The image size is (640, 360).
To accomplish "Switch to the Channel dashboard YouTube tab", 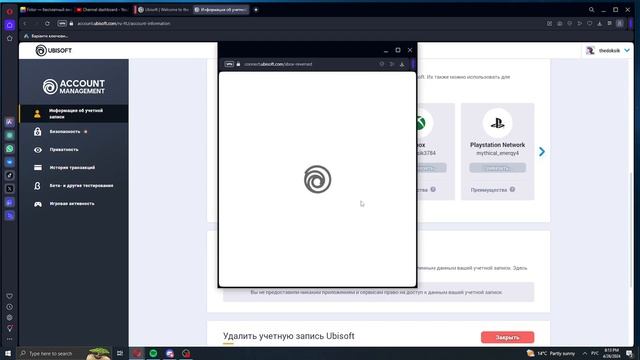I will [102, 10].
